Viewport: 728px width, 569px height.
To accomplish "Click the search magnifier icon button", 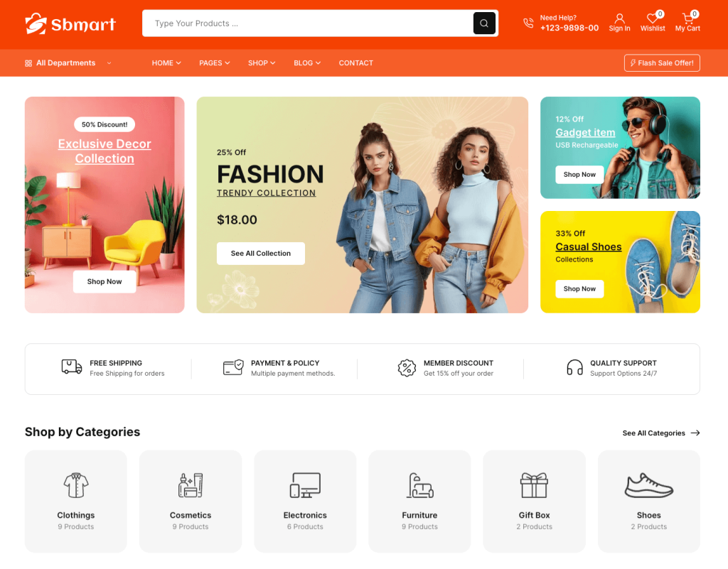I will click(483, 23).
